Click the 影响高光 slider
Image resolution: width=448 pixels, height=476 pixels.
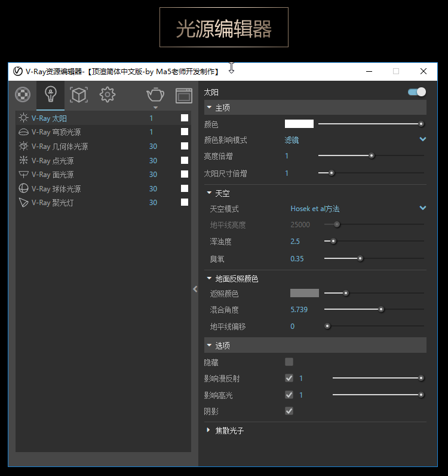378,395
